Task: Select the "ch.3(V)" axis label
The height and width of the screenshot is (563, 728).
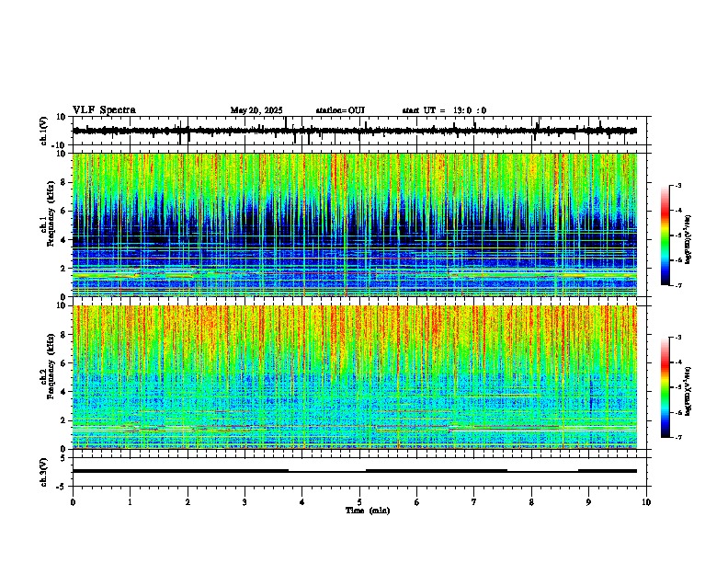Action: (44, 472)
